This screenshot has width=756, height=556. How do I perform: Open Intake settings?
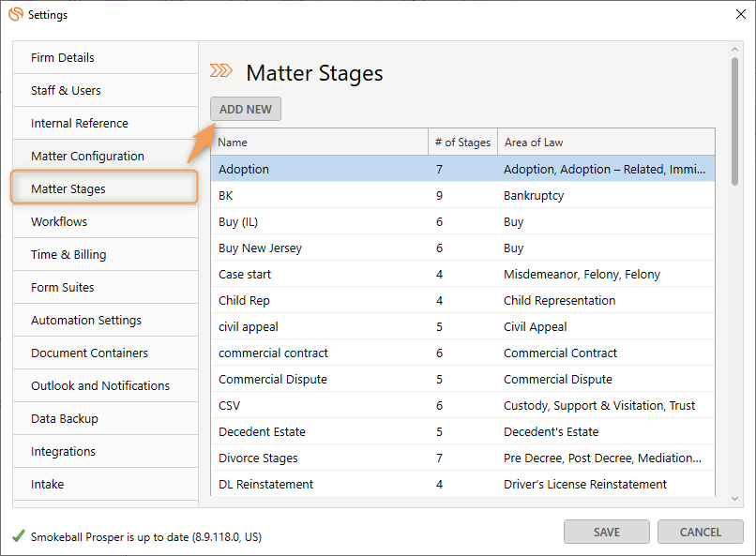click(x=105, y=484)
